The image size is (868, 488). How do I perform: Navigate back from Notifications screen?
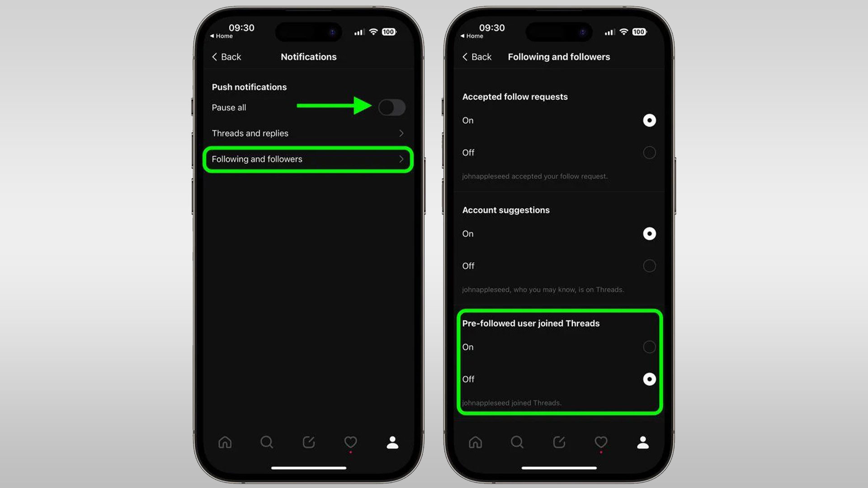click(226, 56)
